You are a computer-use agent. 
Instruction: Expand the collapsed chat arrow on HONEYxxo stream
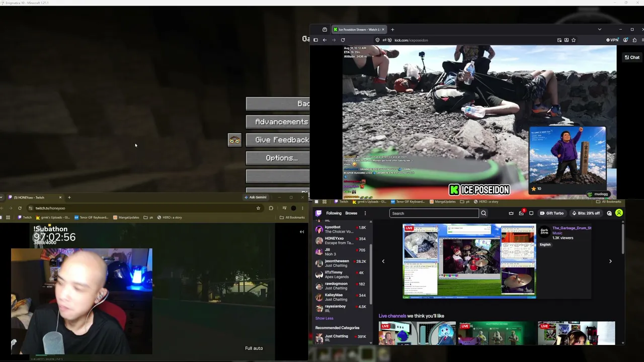(301, 232)
